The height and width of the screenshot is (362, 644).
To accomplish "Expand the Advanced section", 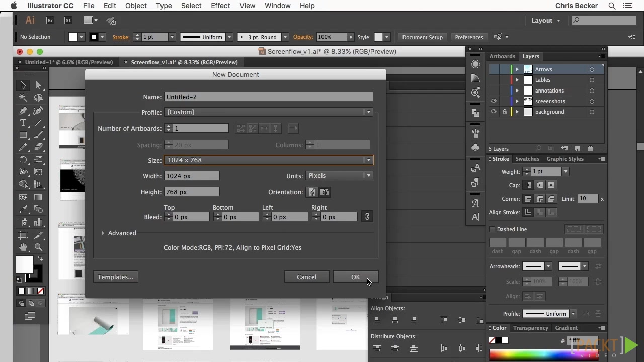I will click(103, 233).
